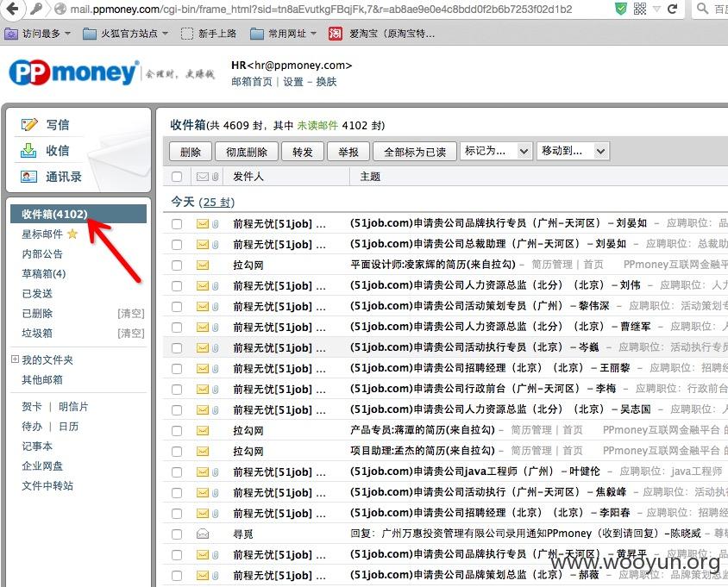
Task: Open the 未读邮件 link
Action: 317,125
